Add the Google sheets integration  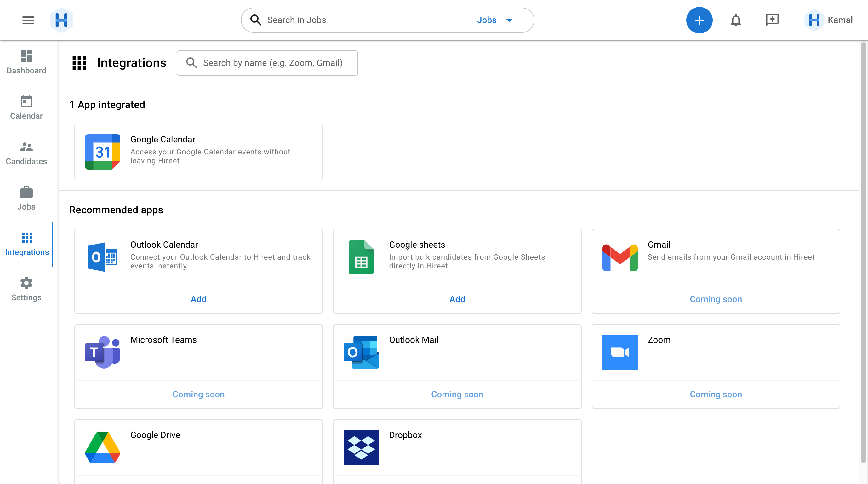click(457, 299)
